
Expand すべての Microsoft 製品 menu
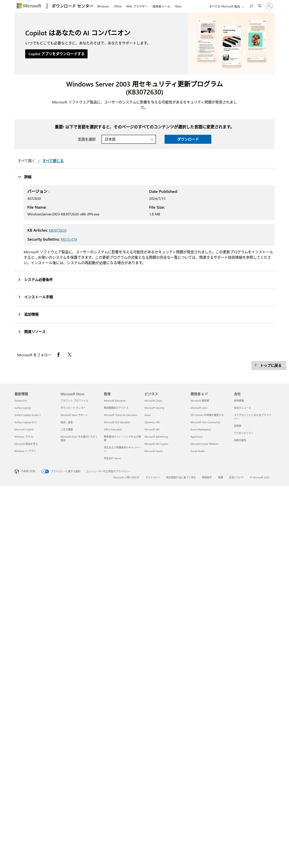[x=226, y=6]
